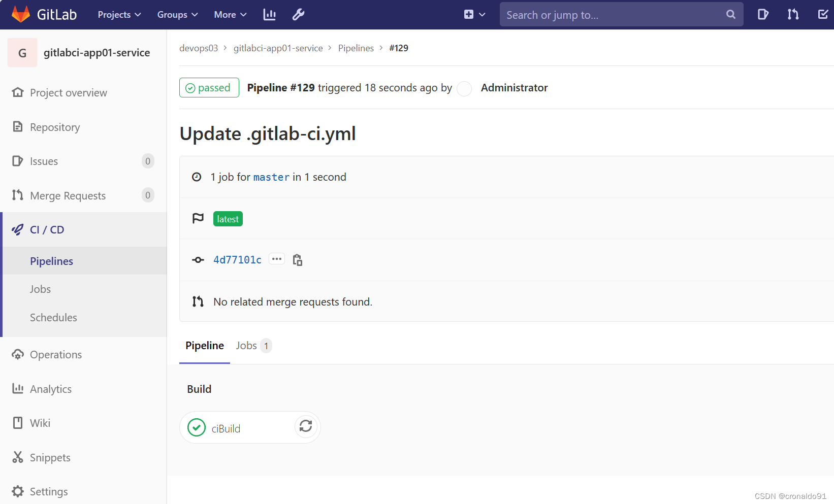This screenshot has width=834, height=504.
Task: Click the book icon beside Wiki
Action: click(18, 423)
